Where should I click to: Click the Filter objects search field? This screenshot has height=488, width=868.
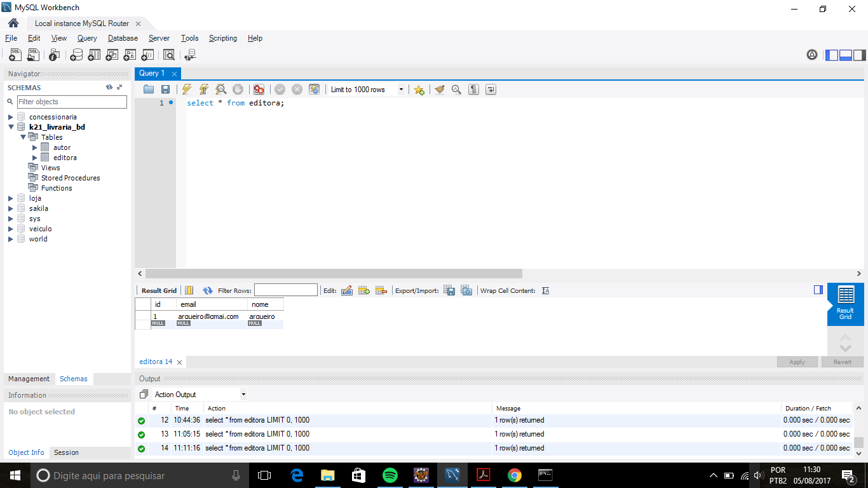click(72, 102)
